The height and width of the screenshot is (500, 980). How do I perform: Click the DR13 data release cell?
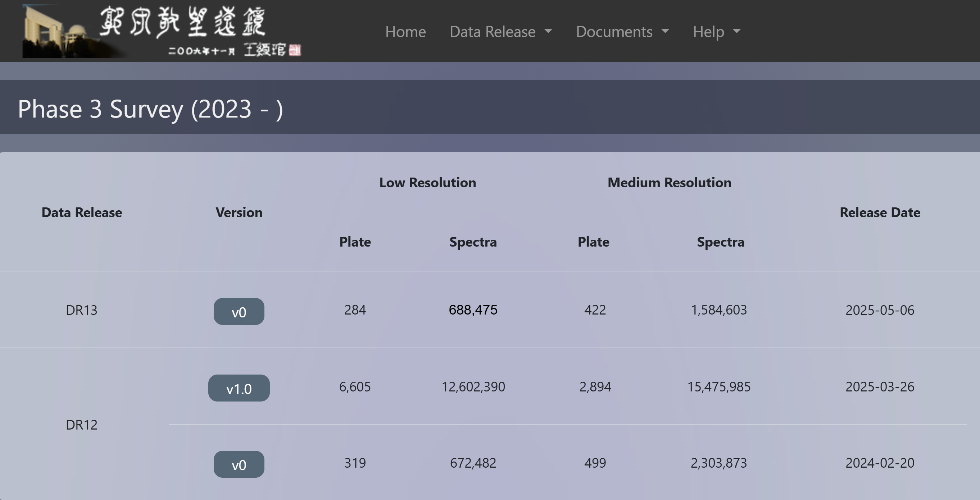pos(81,310)
